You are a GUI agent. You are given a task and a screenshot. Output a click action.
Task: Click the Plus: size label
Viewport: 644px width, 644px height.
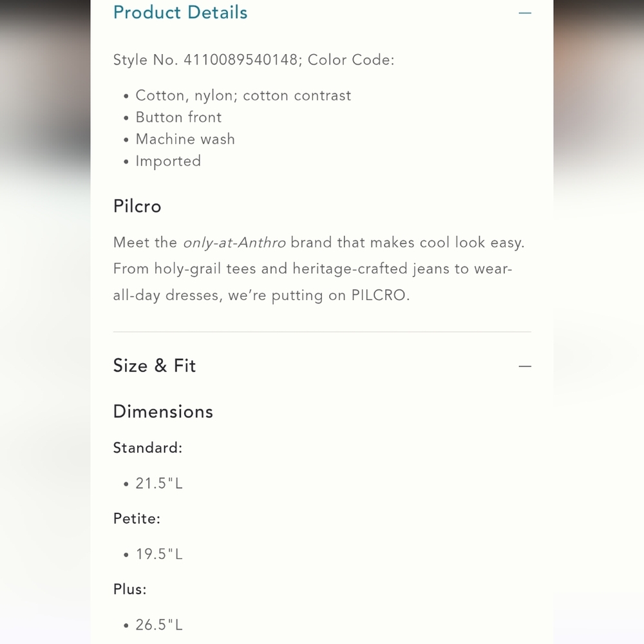[x=130, y=589]
